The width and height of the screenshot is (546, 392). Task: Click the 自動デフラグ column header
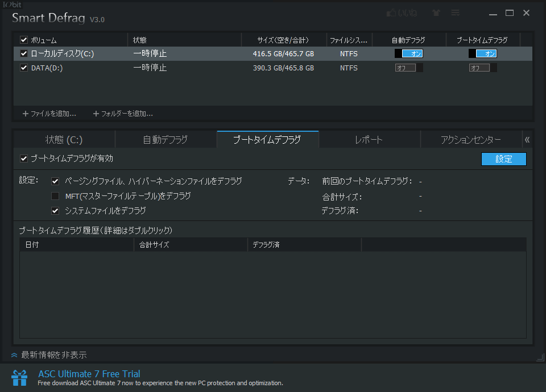click(408, 40)
